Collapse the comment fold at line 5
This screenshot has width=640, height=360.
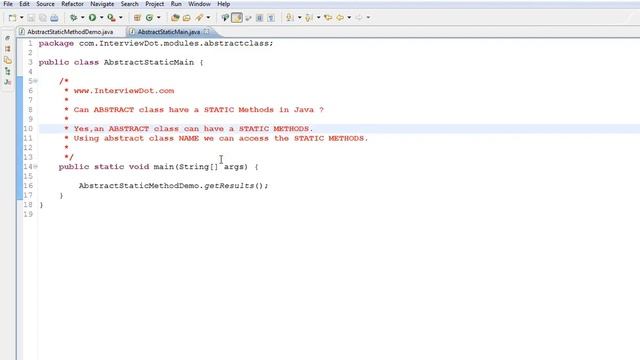[36, 81]
